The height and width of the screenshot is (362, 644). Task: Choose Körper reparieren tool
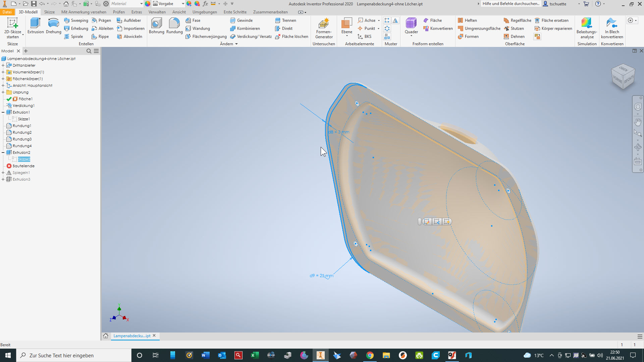553,28
